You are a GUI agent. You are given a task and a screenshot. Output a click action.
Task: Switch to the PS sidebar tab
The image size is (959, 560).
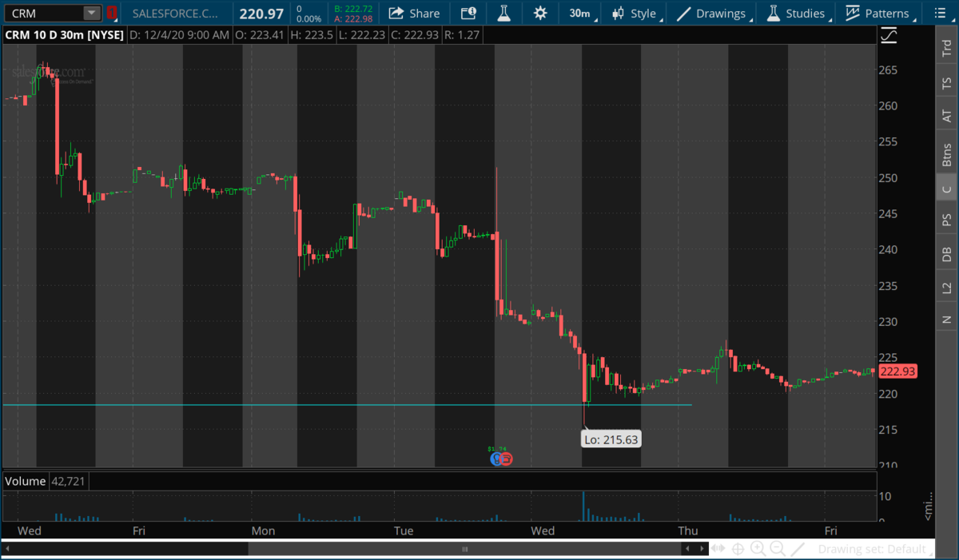coord(947,220)
